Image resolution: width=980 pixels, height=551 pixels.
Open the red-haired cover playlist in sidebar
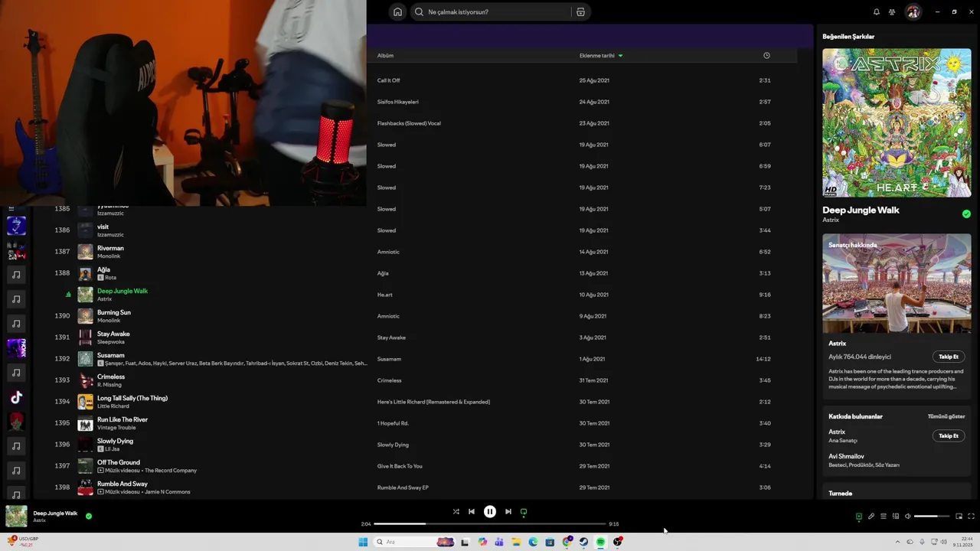point(16,422)
